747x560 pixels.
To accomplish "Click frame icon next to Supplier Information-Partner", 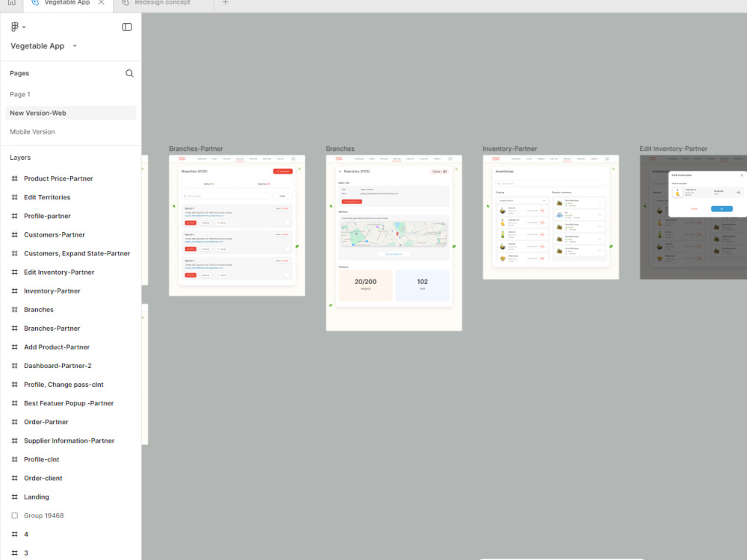I will (x=14, y=441).
